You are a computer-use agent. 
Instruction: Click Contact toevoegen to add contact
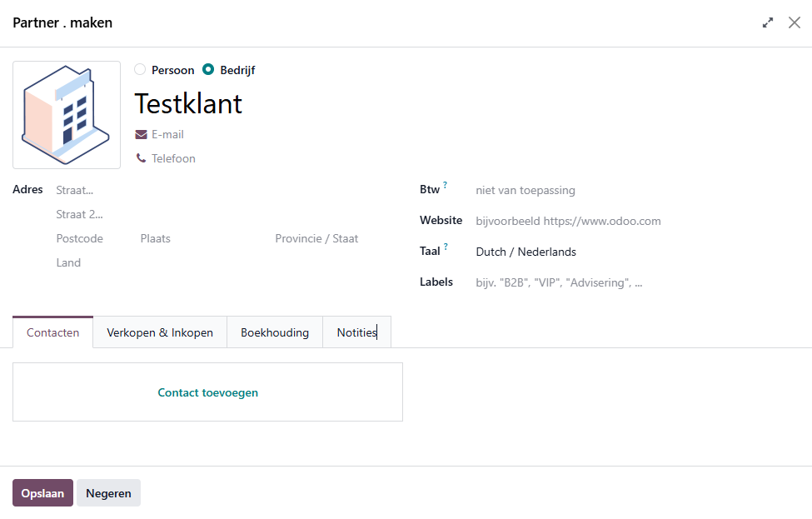[207, 392]
